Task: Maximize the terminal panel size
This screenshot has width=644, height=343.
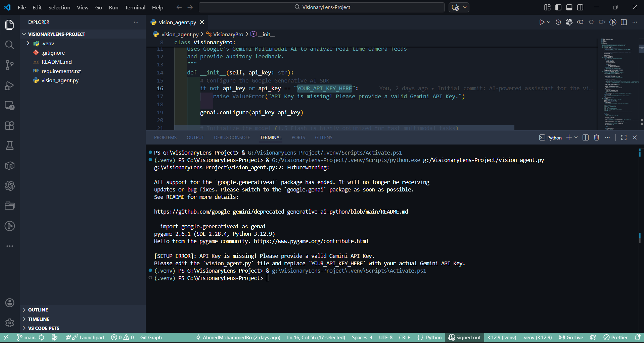Action: [x=624, y=137]
